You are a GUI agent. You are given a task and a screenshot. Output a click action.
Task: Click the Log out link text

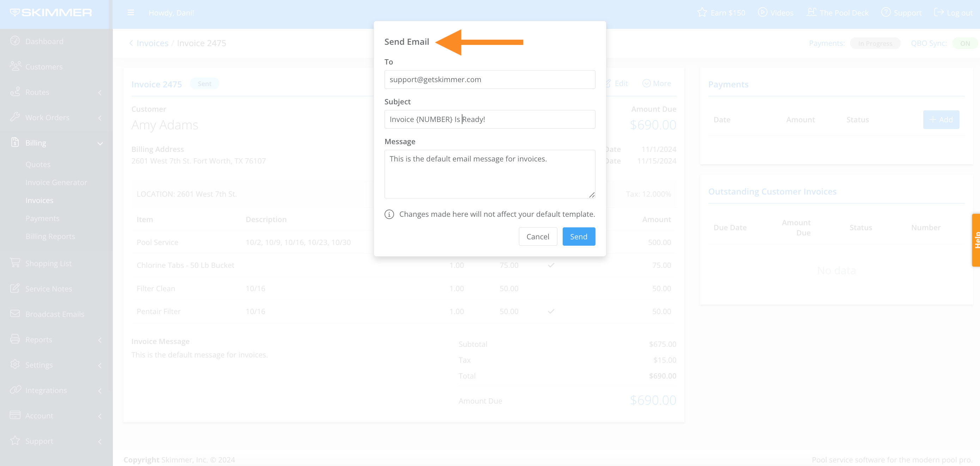[960, 13]
